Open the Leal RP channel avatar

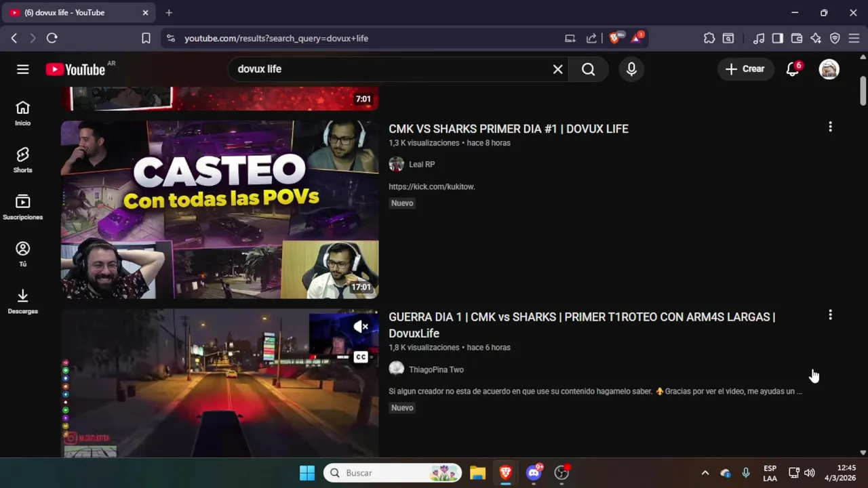coord(397,165)
